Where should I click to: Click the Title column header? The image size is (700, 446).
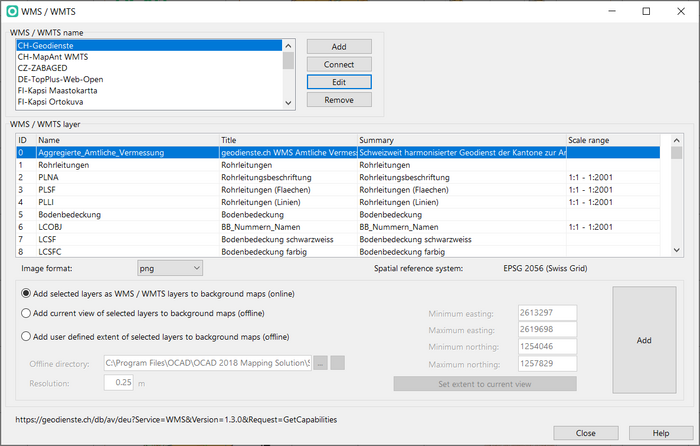click(x=288, y=140)
